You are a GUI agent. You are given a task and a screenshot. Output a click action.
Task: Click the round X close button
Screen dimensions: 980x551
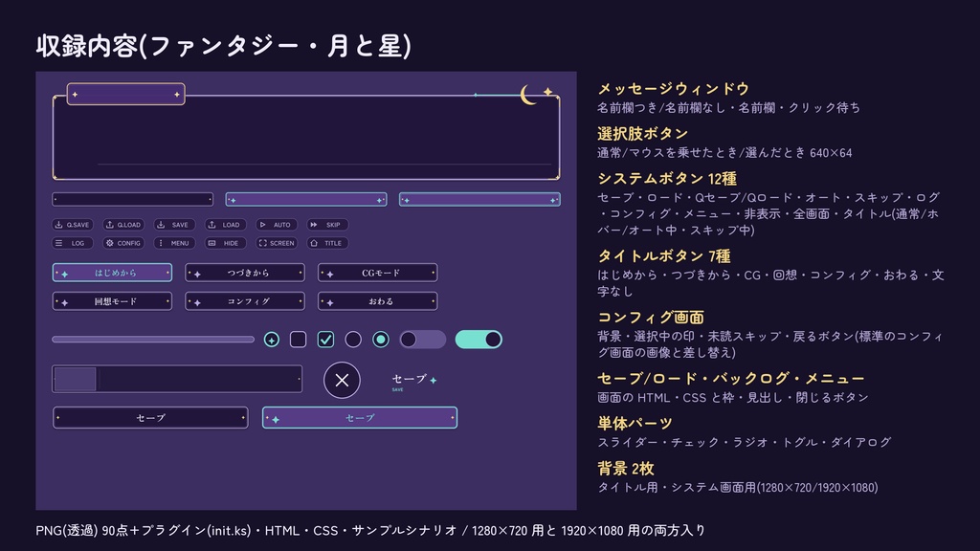[x=342, y=380]
